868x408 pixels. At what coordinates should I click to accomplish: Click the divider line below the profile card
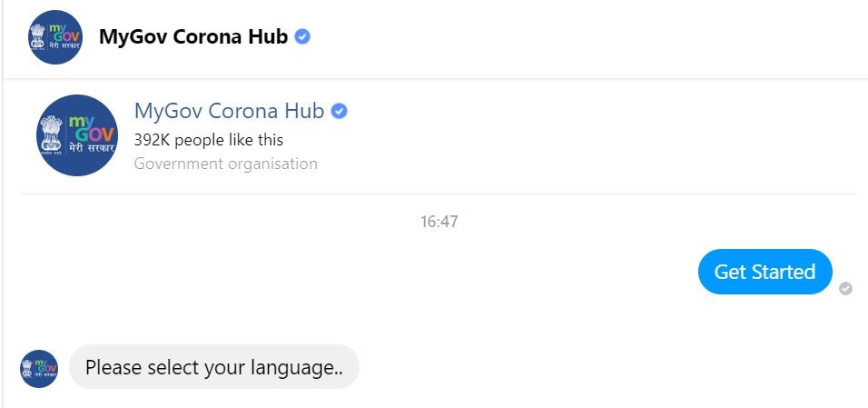(x=438, y=194)
